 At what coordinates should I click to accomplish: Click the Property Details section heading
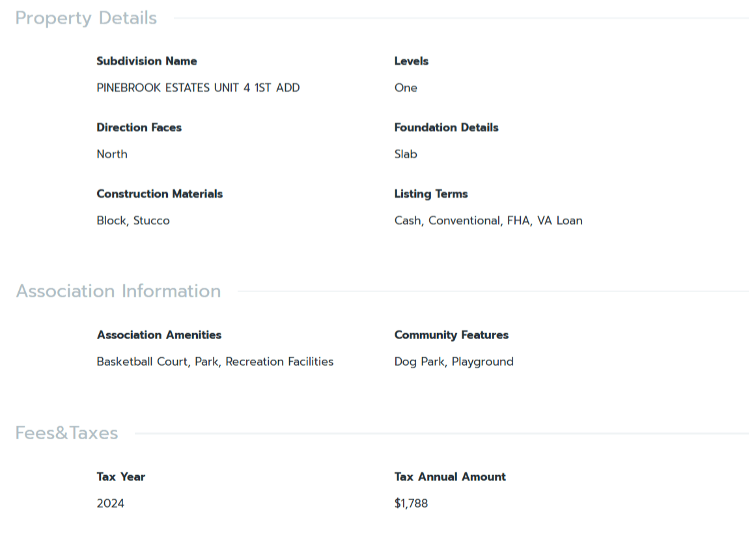point(86,18)
